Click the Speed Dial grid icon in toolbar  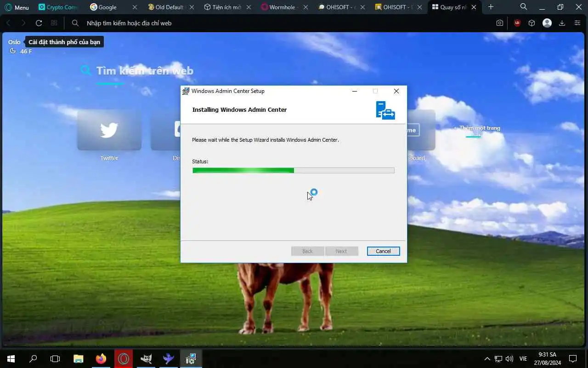(54, 23)
